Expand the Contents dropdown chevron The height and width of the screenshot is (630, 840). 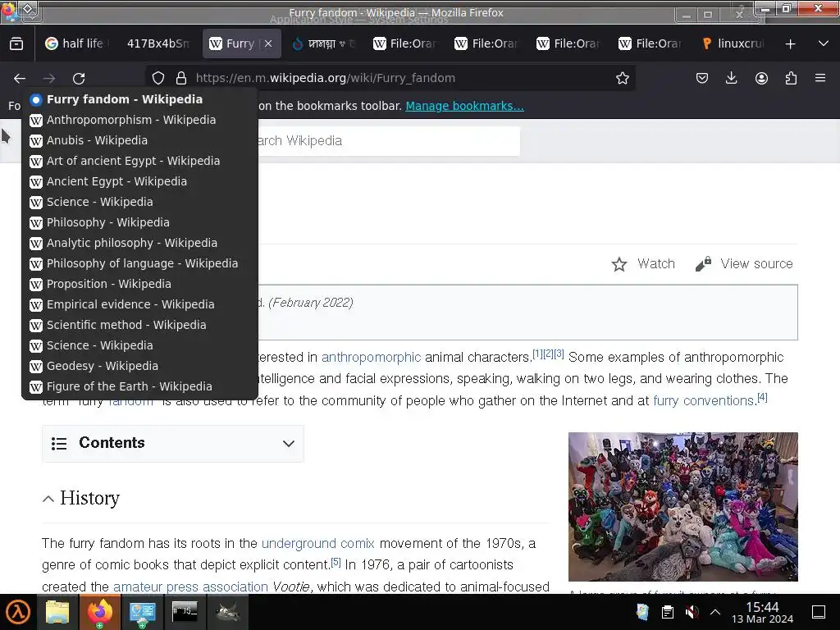point(289,444)
